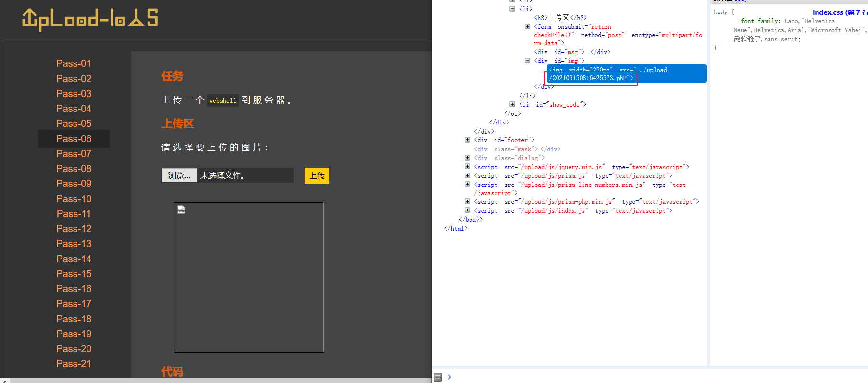This screenshot has height=383, width=868.
Task: Go to Pass-10 level
Action: [74, 199]
